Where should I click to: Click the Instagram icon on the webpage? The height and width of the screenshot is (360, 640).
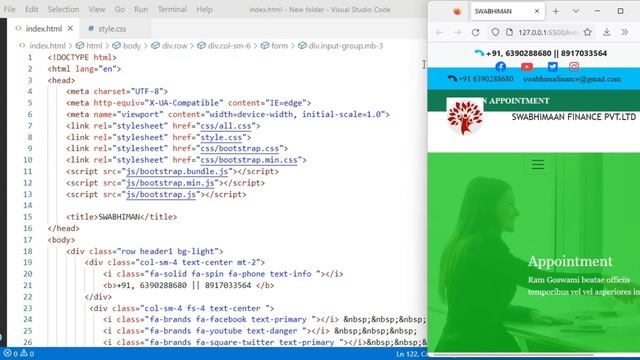tap(574, 67)
